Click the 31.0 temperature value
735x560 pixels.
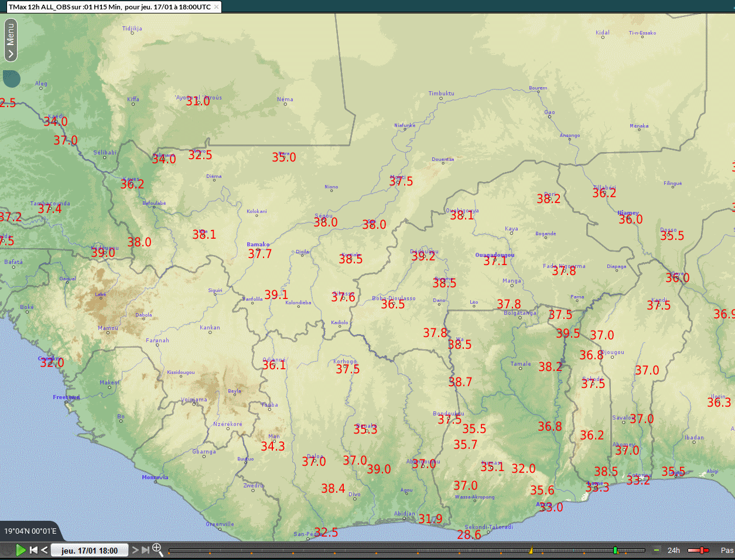198,101
